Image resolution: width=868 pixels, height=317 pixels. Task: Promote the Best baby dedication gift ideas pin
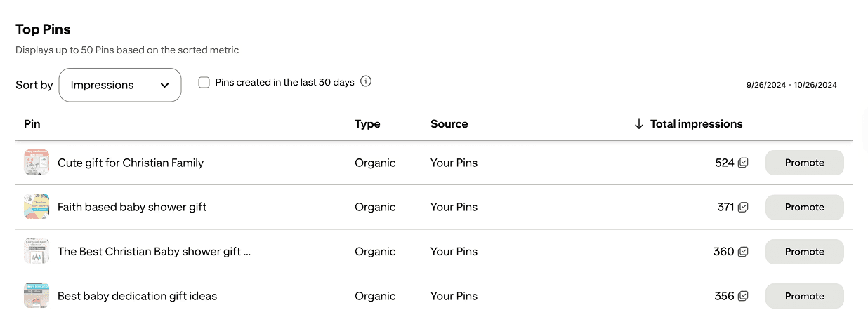[x=804, y=296]
